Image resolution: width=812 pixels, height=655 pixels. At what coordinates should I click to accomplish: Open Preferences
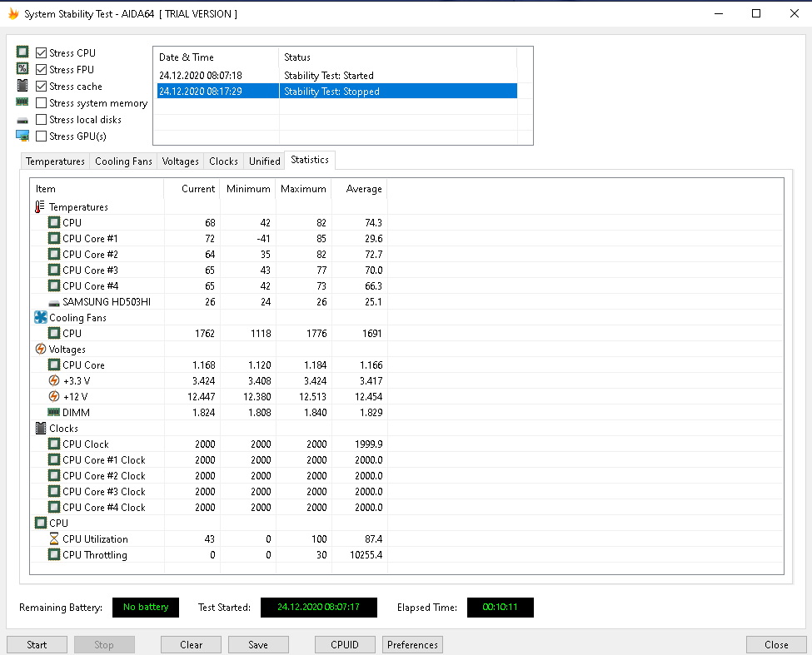pyautogui.click(x=412, y=645)
